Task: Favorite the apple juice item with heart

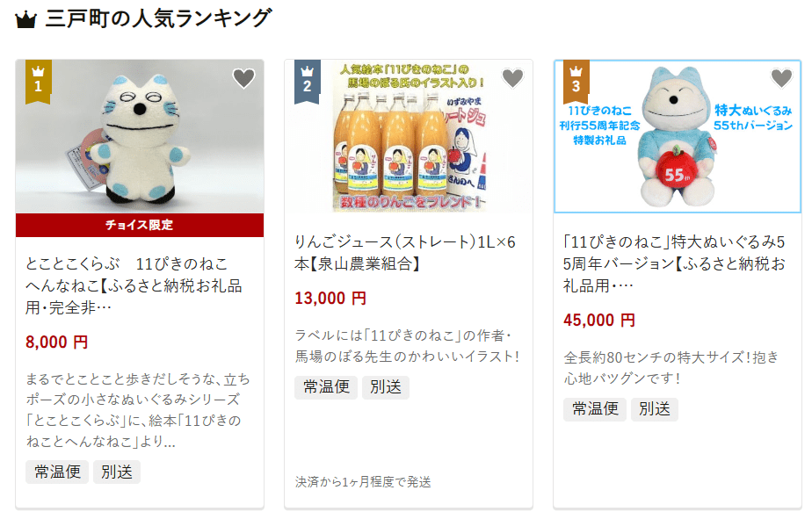Action: coord(512,78)
